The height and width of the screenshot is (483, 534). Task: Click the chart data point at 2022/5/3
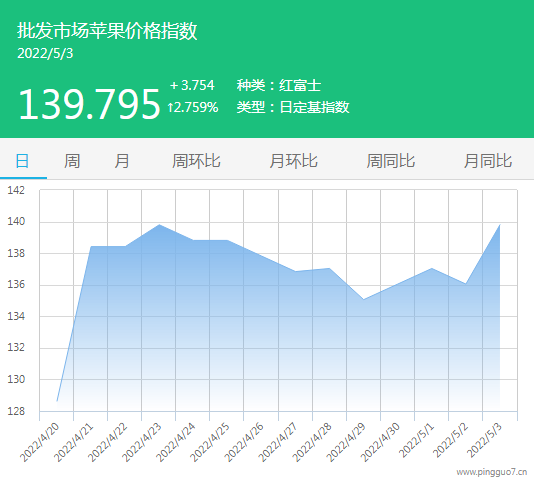pos(500,224)
